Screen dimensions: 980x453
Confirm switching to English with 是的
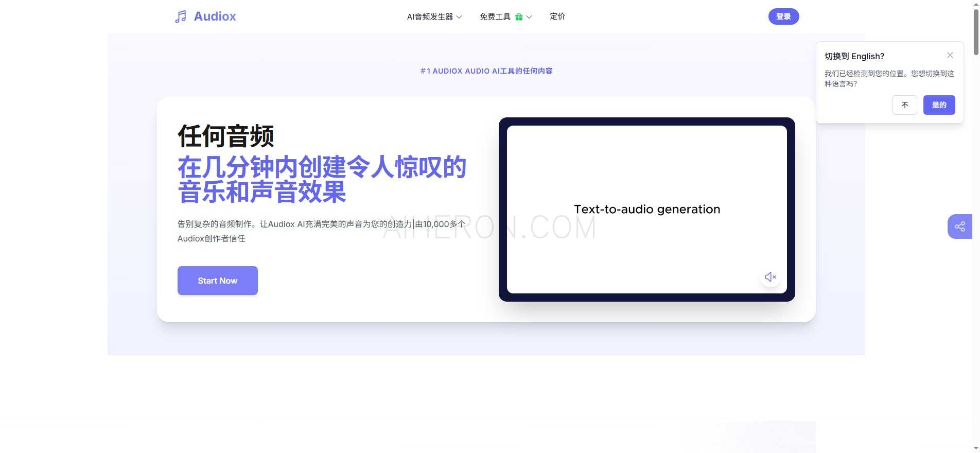click(939, 105)
